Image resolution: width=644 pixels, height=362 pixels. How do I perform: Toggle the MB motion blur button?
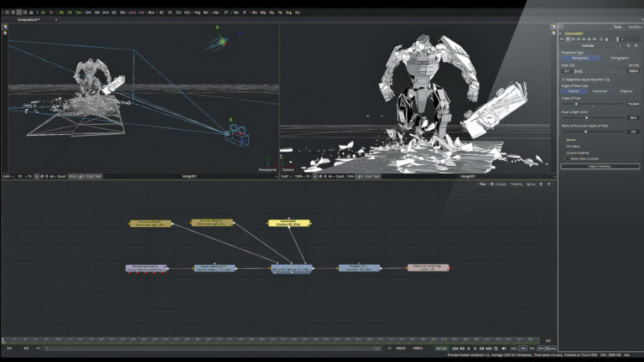pos(523,349)
